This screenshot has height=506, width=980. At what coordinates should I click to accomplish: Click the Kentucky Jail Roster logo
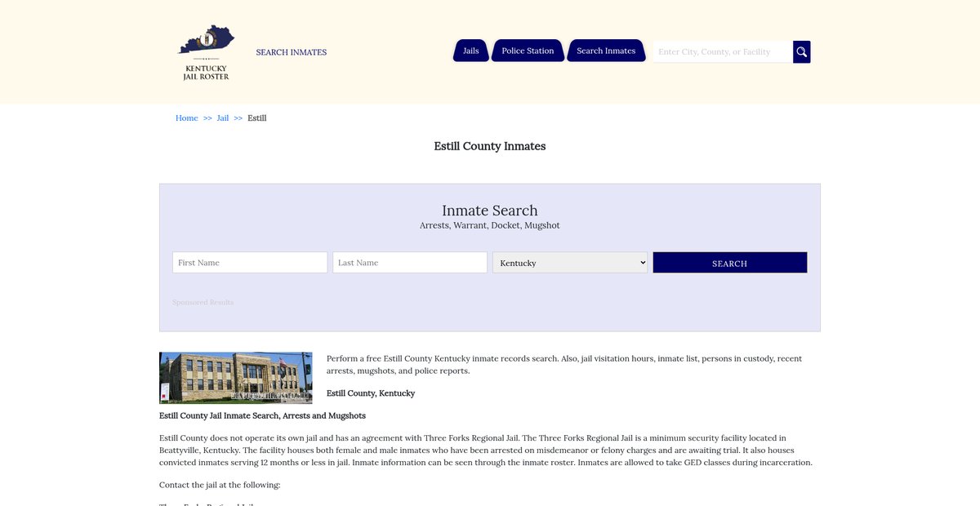pyautogui.click(x=206, y=52)
